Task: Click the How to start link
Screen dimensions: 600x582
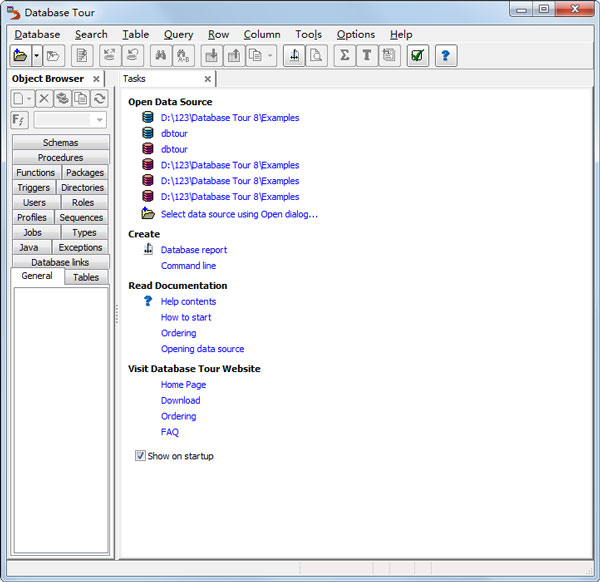Action: tap(186, 317)
